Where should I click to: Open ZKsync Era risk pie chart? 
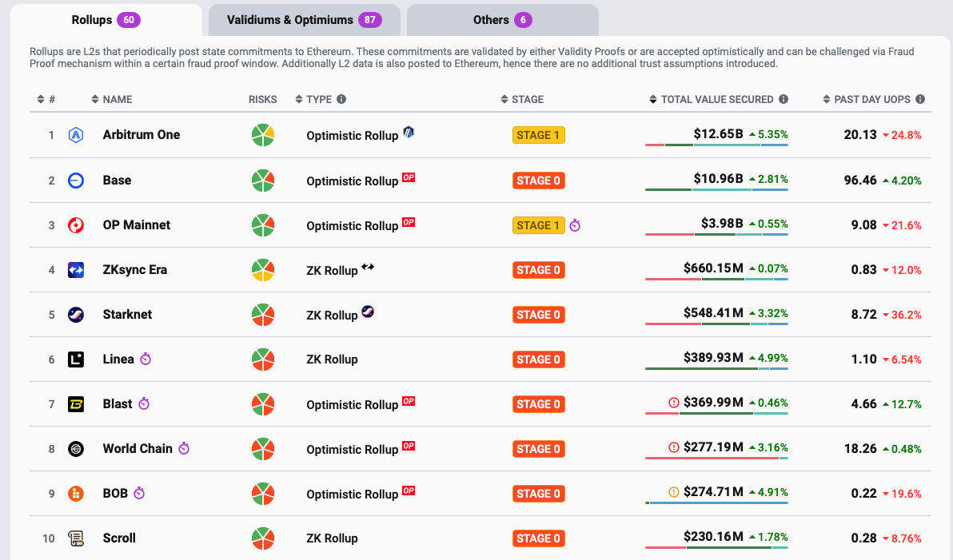tap(263, 270)
